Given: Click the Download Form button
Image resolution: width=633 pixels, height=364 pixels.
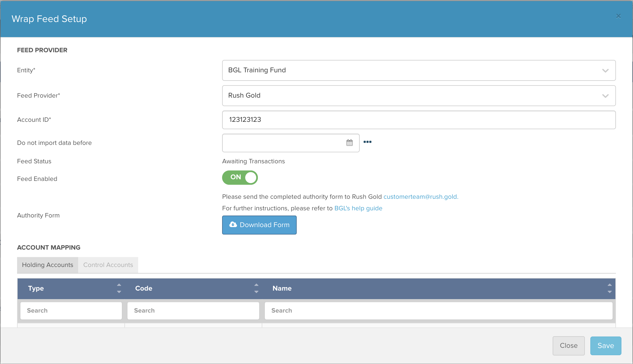Looking at the screenshot, I should coord(259,225).
